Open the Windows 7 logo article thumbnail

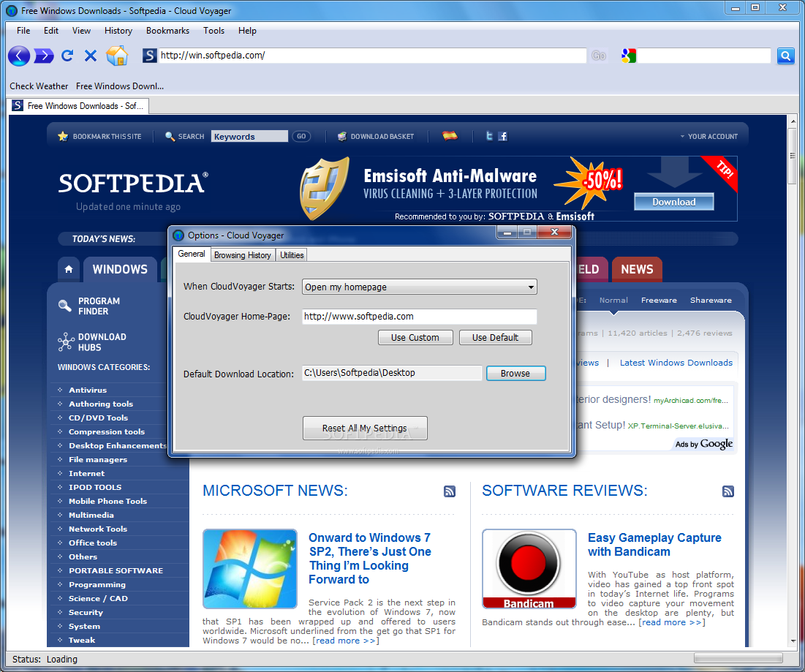[250, 569]
